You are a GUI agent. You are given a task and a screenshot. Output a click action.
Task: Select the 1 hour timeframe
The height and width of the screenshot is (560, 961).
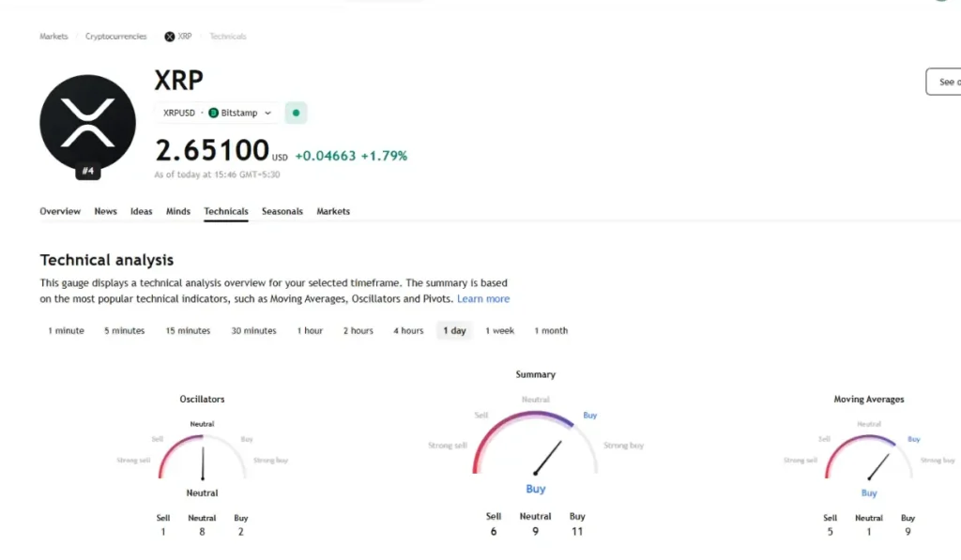pyautogui.click(x=310, y=331)
